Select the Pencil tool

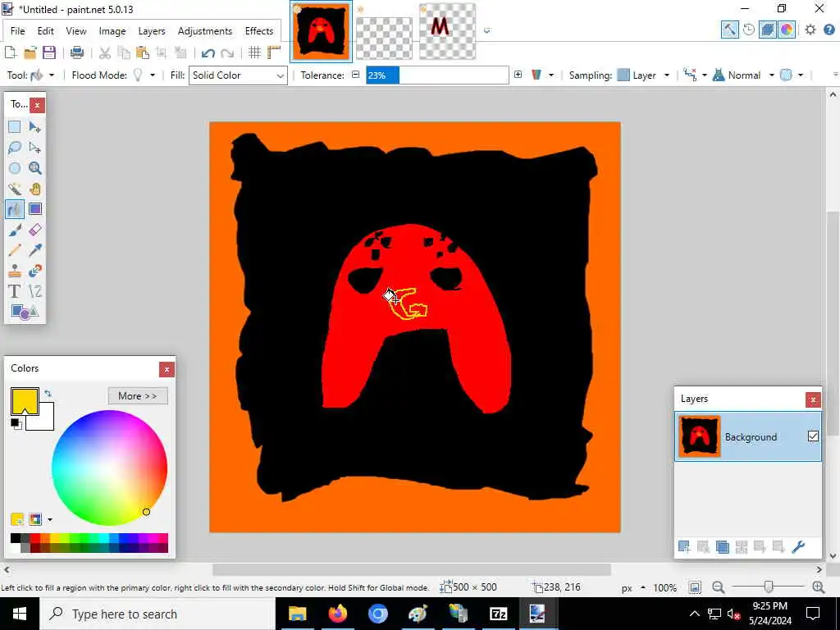click(15, 250)
